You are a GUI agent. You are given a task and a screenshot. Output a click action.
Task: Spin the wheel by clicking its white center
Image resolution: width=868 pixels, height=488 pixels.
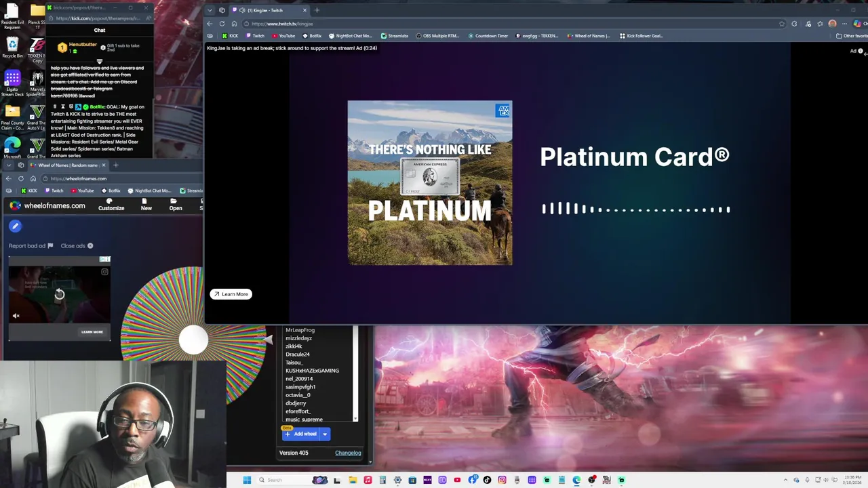(193, 339)
